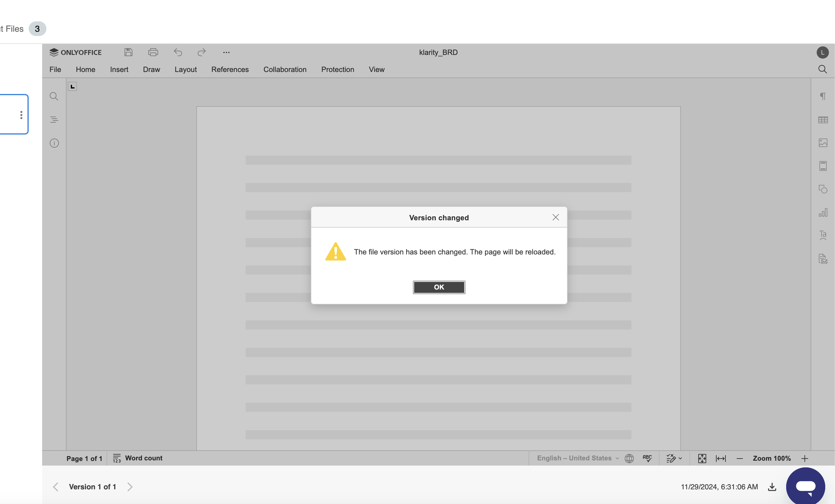
Task: Open the Headings navigation panel icon
Action: [54, 120]
